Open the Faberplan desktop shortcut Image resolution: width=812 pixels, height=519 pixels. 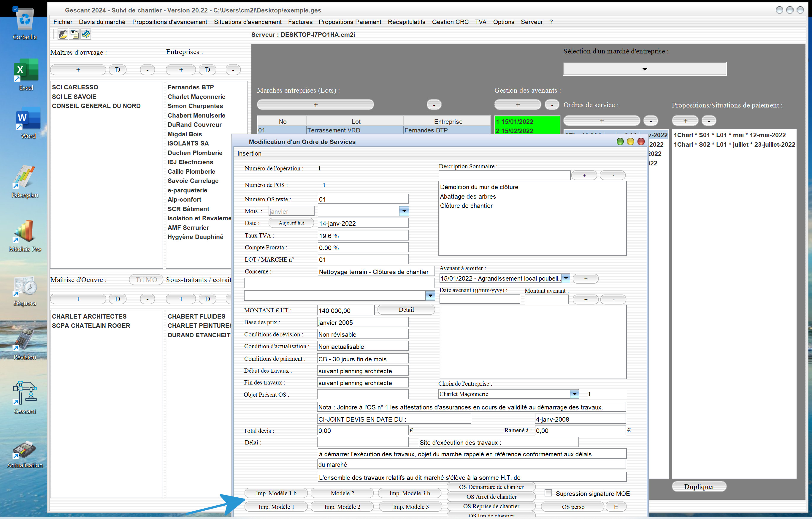(x=25, y=181)
